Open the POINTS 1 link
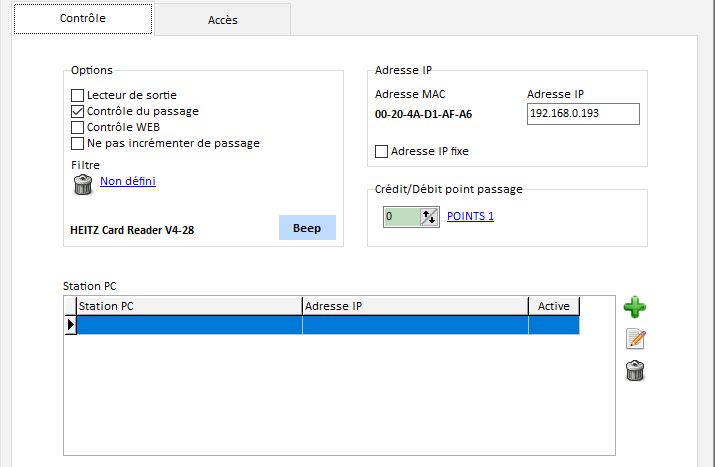This screenshot has width=715, height=467. 470,216
